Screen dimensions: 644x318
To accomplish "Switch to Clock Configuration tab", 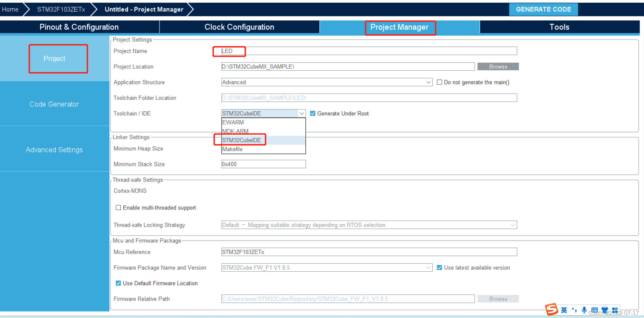I will [239, 27].
